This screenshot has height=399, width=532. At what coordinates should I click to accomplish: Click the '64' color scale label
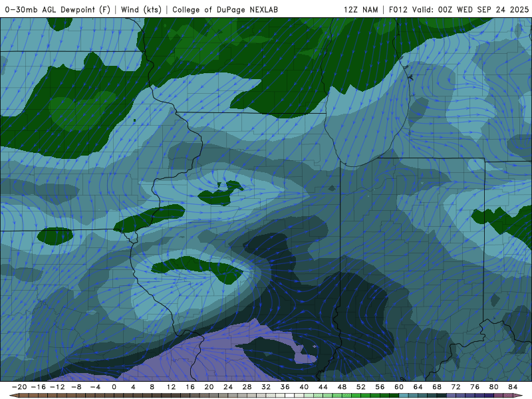pos(418,387)
